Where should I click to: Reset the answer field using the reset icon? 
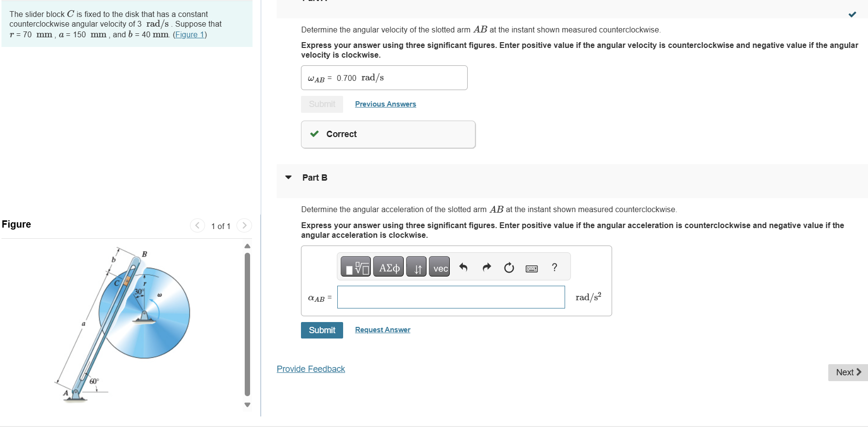click(508, 267)
